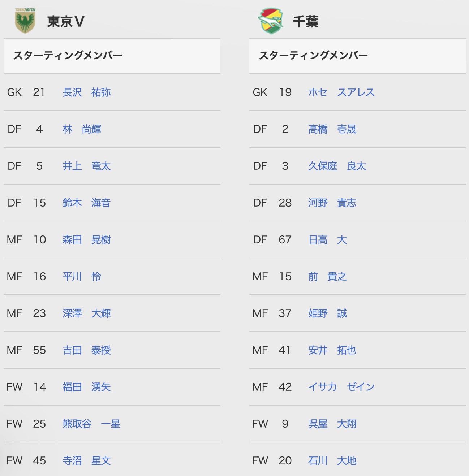Click the Tokyo Verdy team crest

(25, 21)
